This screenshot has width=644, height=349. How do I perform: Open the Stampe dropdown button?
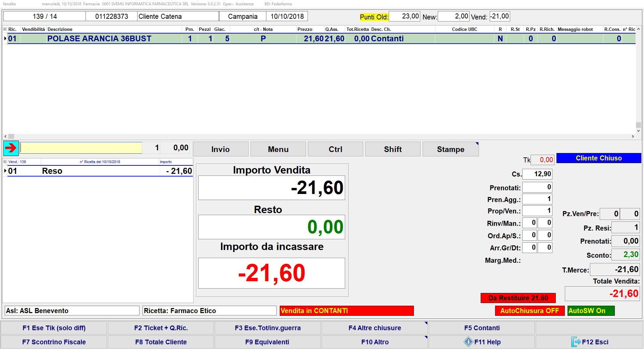point(450,149)
